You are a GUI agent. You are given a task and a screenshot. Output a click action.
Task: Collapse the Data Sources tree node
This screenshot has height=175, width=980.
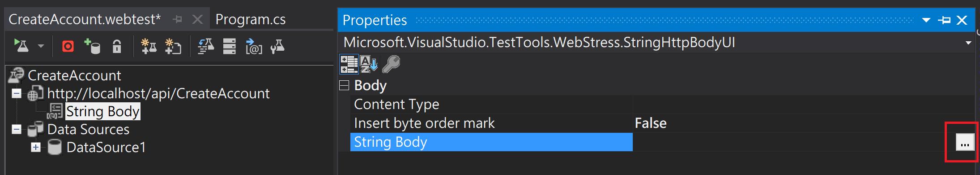[x=17, y=129]
